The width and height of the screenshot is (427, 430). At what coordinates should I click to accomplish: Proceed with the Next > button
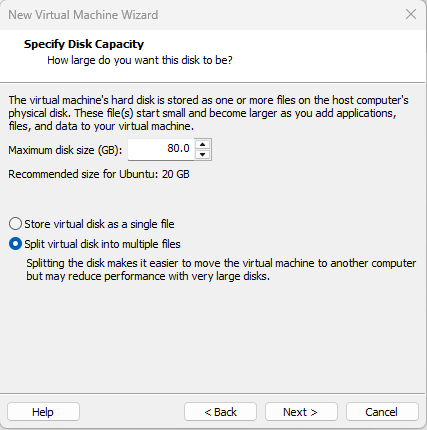[301, 412]
